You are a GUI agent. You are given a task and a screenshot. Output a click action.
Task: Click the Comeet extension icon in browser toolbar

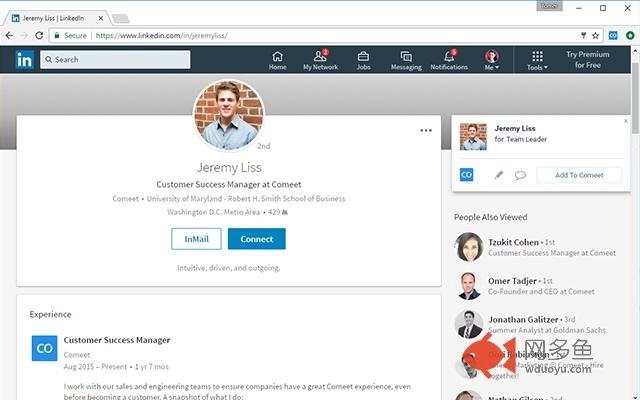(x=613, y=36)
